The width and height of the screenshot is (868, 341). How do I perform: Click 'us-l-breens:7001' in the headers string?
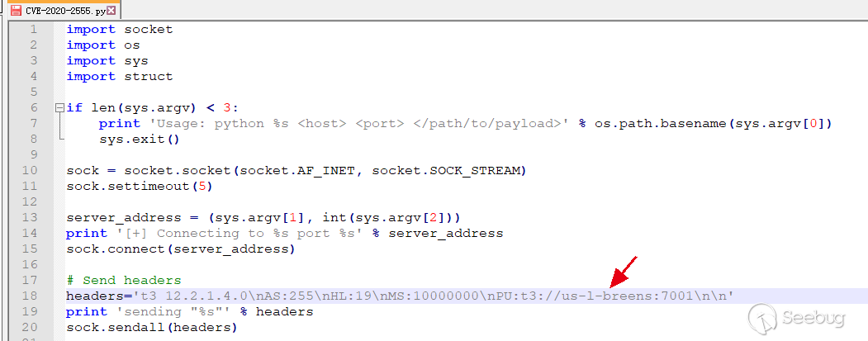click(x=627, y=296)
